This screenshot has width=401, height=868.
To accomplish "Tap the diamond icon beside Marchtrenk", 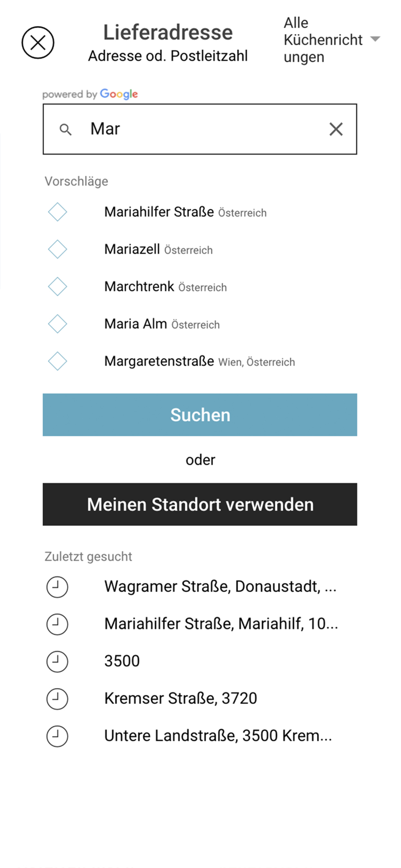I will [57, 287].
